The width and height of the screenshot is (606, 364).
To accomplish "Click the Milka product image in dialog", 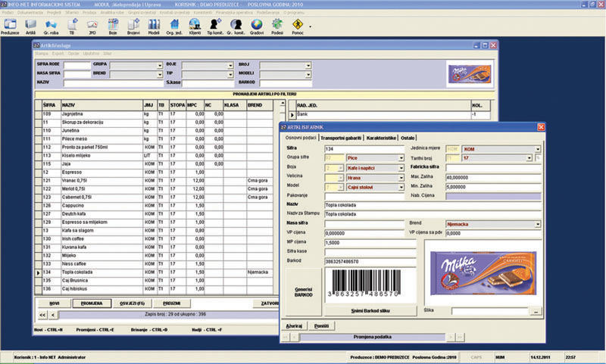I will [x=483, y=273].
